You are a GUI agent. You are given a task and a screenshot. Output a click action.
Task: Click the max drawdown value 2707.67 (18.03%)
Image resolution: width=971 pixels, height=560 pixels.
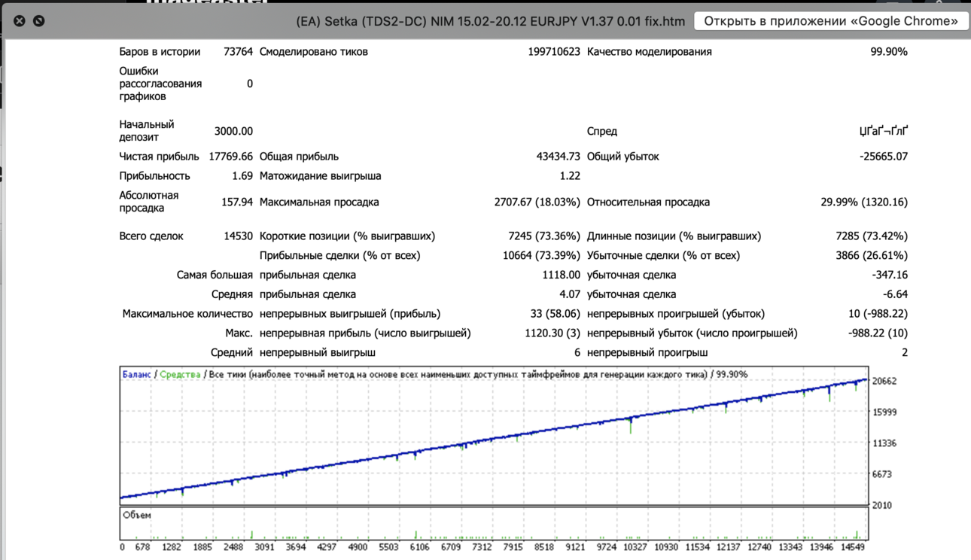coord(537,202)
